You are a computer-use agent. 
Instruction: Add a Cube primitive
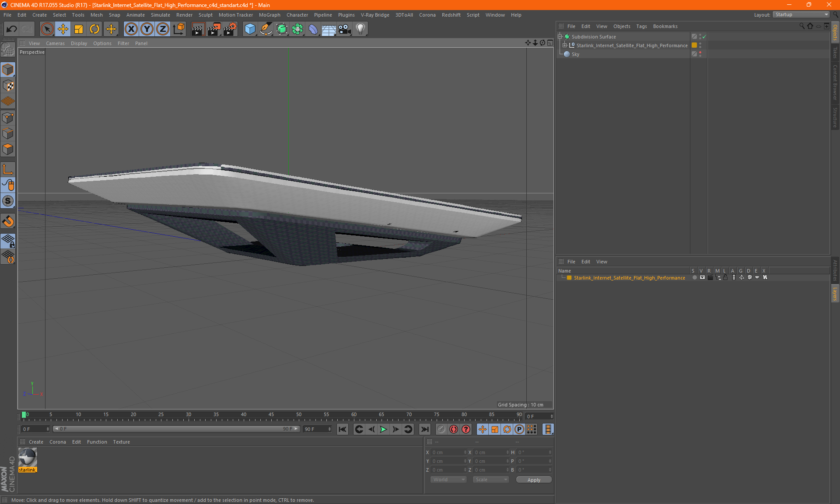coord(250,29)
